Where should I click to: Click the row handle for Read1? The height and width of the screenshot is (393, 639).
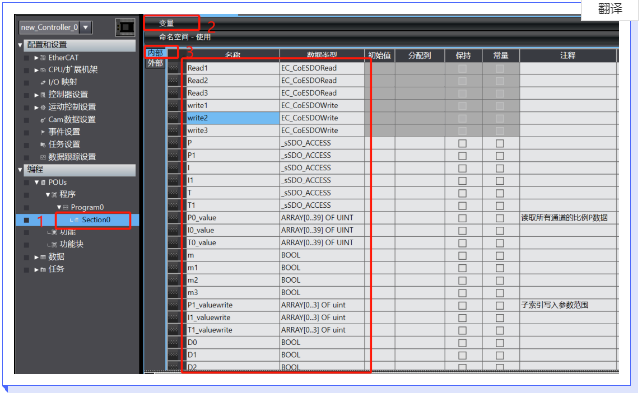click(174, 68)
